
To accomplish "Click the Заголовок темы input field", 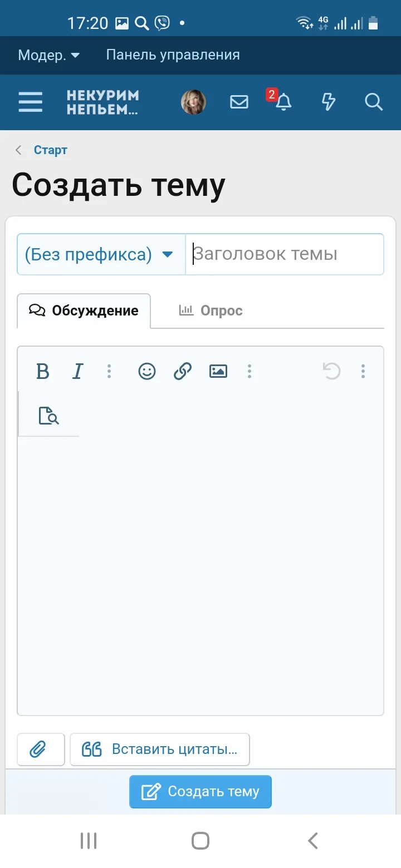I will [284, 254].
